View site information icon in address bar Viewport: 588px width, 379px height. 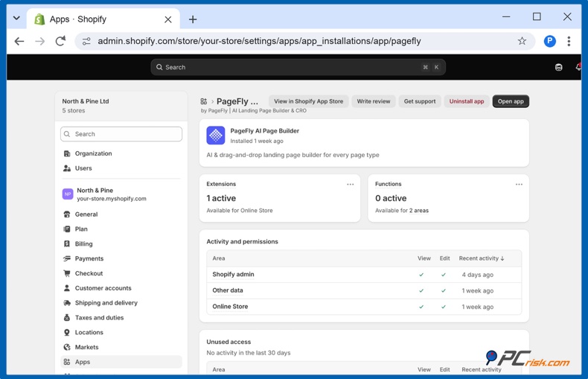(86, 41)
